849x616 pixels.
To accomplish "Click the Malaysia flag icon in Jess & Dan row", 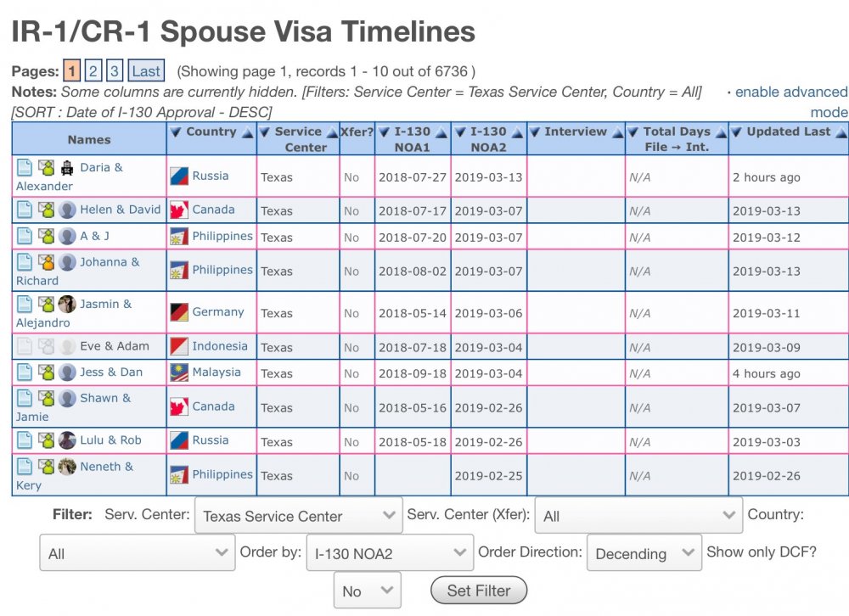I will coord(179,373).
